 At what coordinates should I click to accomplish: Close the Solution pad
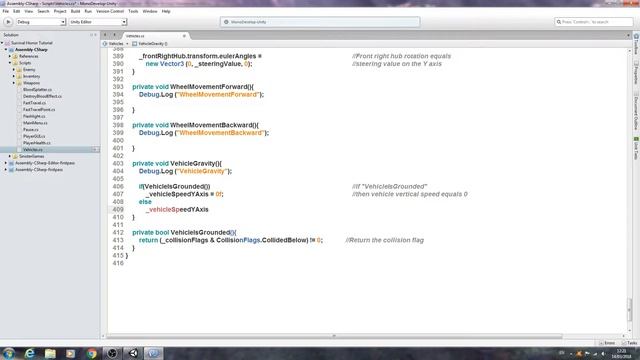click(x=96, y=35)
